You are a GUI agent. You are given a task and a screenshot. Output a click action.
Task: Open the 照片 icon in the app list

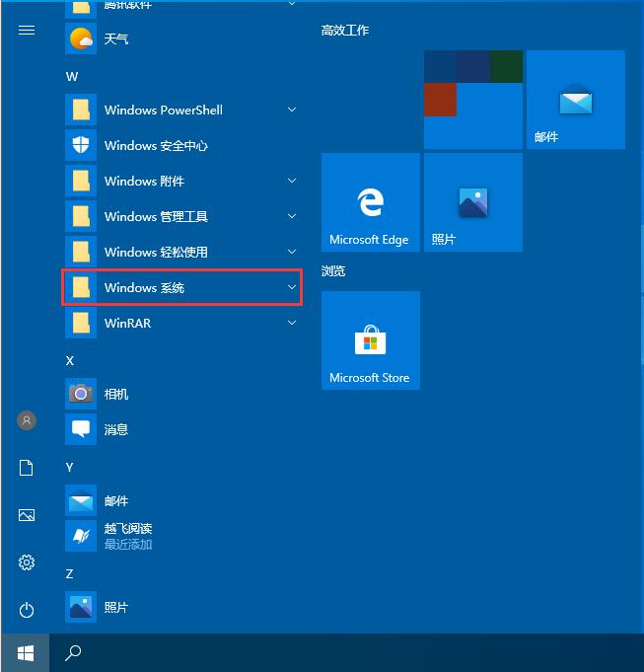[81, 607]
